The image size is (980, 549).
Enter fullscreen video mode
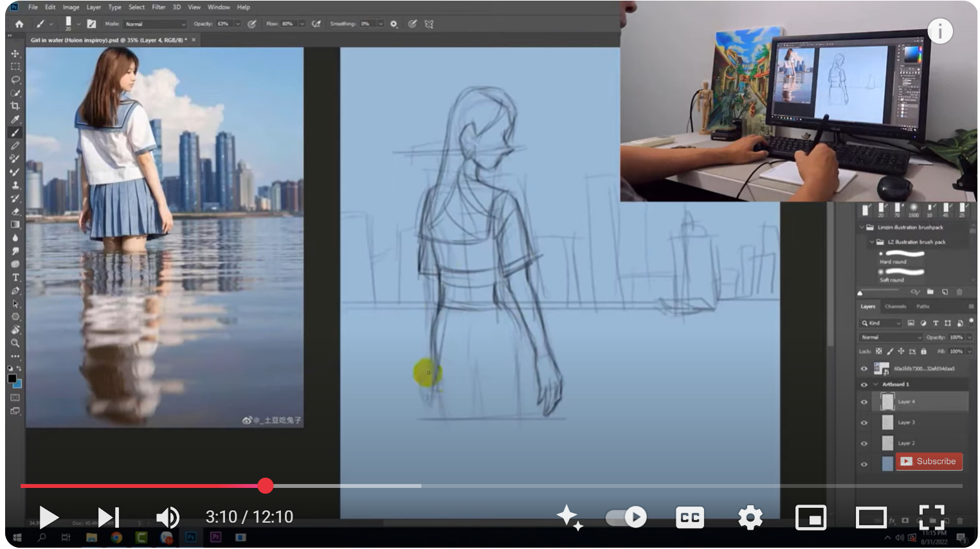pyautogui.click(x=931, y=517)
